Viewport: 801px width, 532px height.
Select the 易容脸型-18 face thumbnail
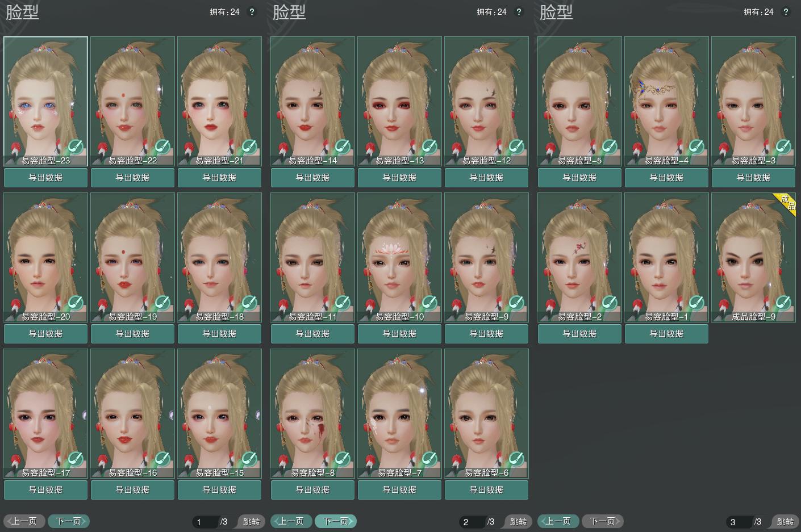(219, 257)
